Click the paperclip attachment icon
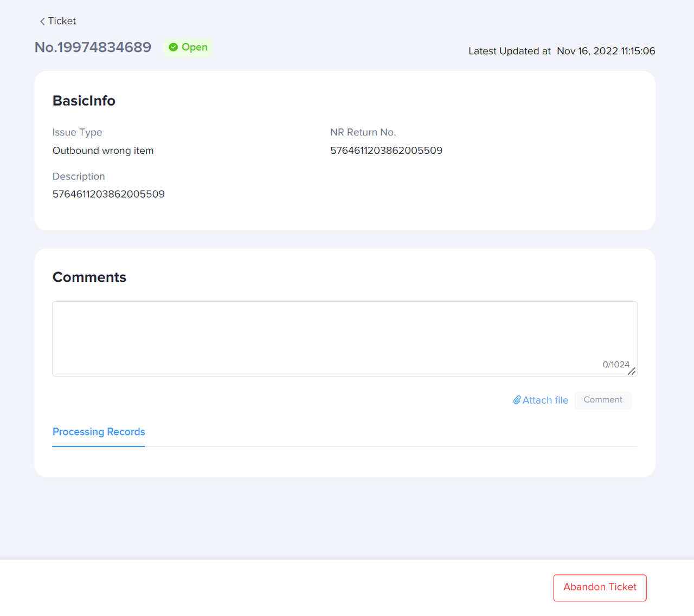Screen dimensions: 694x616 517,400
